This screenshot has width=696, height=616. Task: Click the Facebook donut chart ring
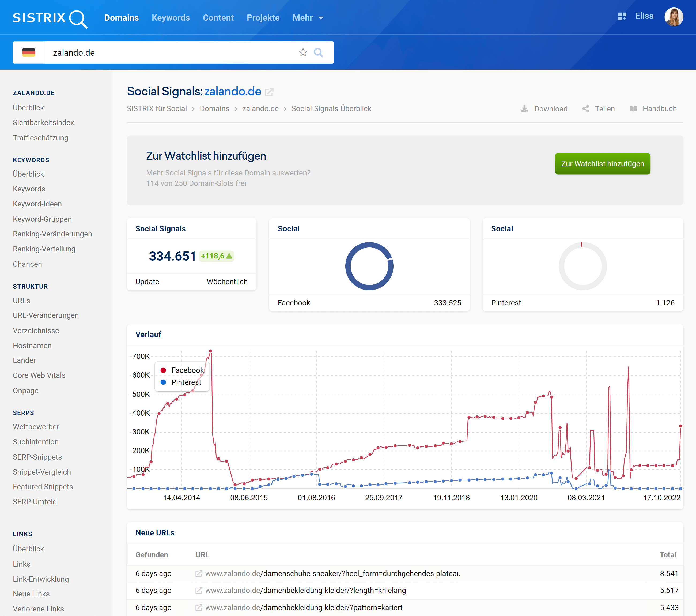(348, 266)
